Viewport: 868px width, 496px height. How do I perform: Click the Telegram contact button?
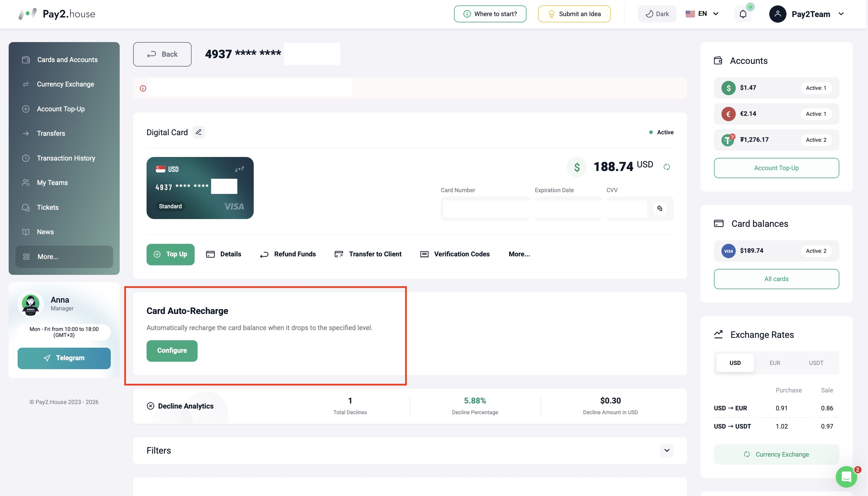tap(64, 358)
